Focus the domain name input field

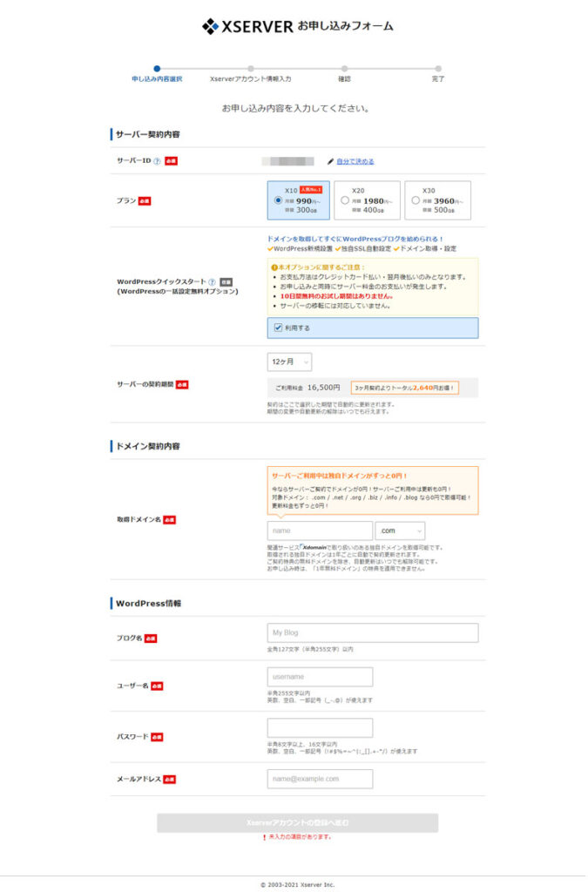(x=321, y=531)
